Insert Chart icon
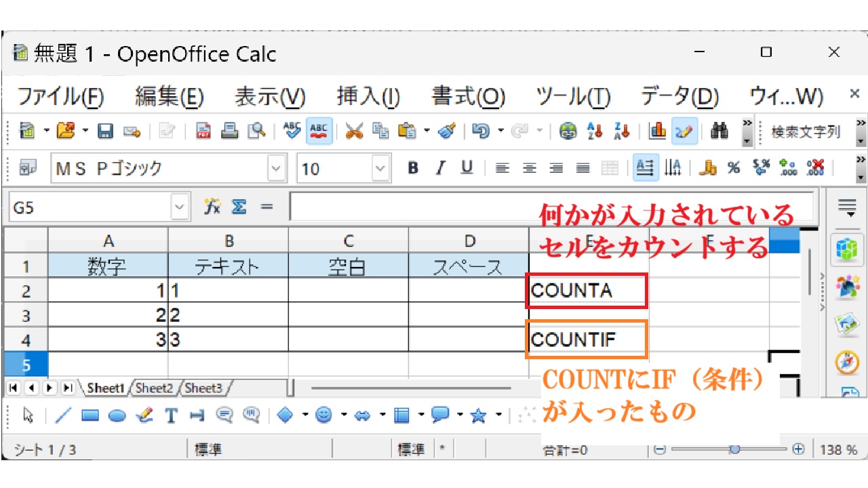 click(657, 131)
